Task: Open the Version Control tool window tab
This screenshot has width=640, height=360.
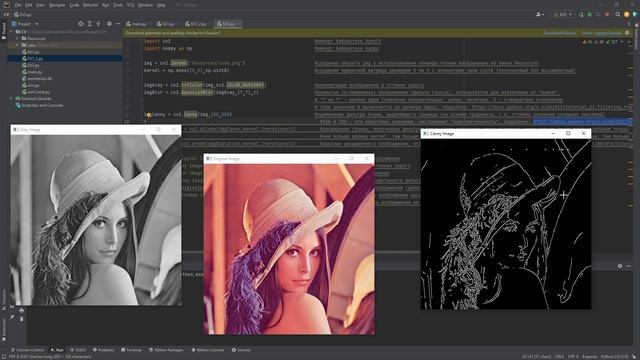Action: point(28,350)
